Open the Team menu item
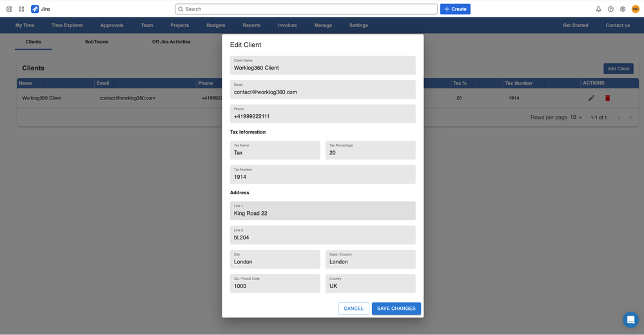Screen dimensions: 644x335 click(146, 25)
